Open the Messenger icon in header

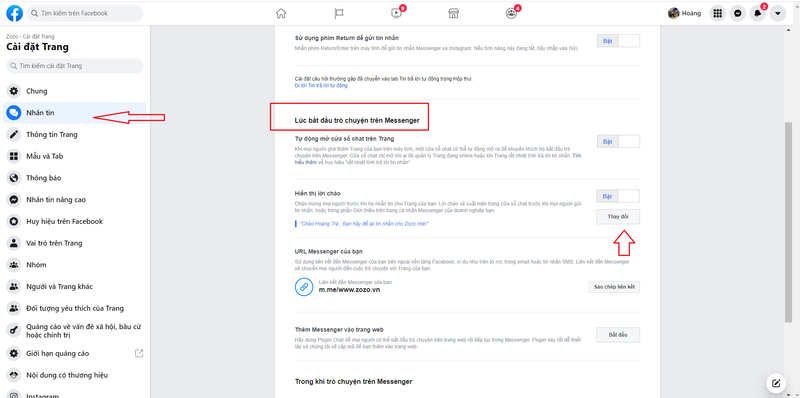(737, 13)
